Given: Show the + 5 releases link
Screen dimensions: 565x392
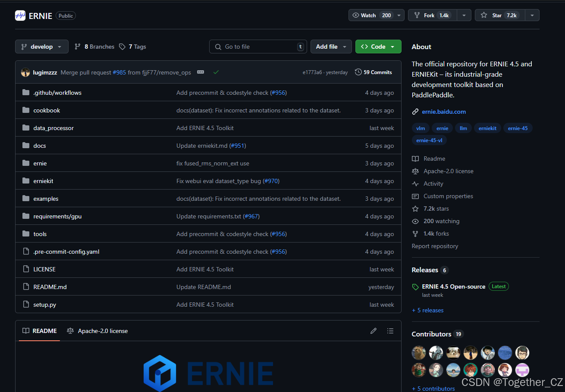Looking at the screenshot, I should coord(427,310).
